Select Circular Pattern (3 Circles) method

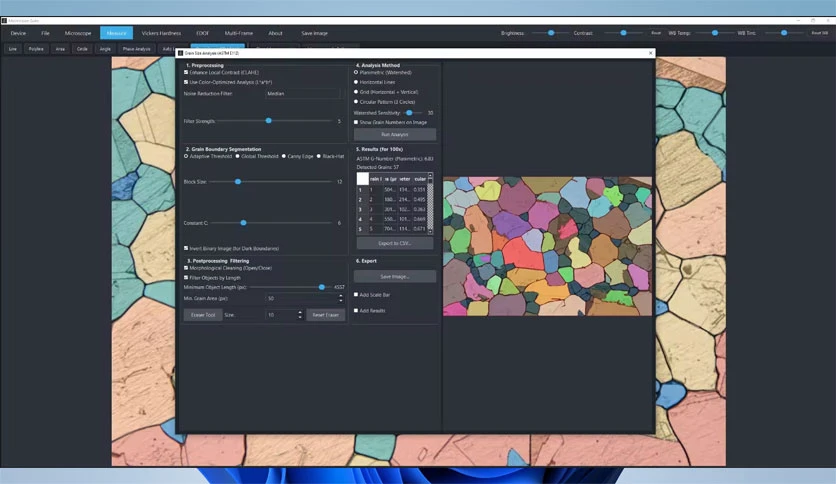(356, 101)
